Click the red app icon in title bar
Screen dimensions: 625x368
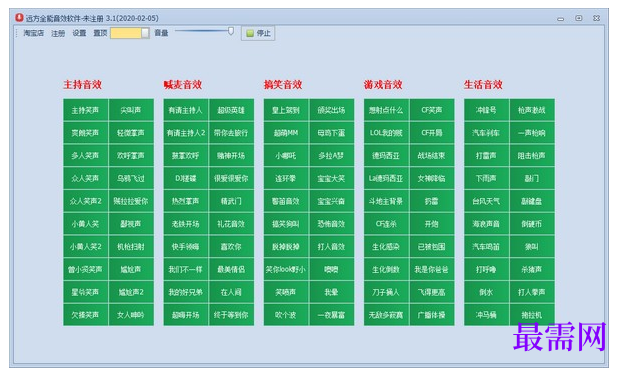[x=19, y=18]
